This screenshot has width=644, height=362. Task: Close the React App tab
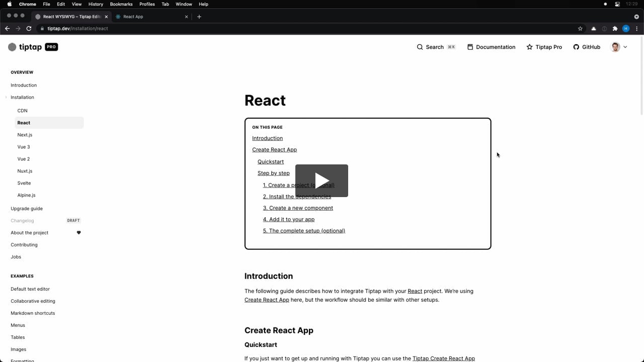[186, 17]
